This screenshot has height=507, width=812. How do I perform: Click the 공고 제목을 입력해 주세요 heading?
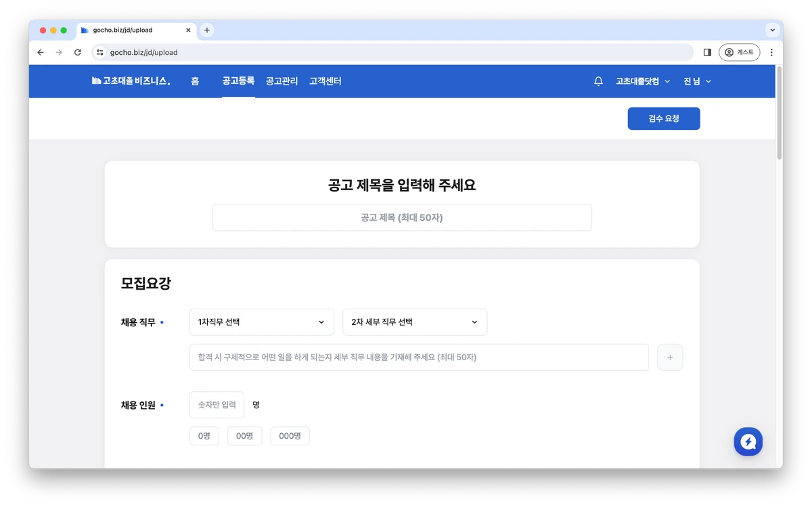pyautogui.click(x=402, y=185)
